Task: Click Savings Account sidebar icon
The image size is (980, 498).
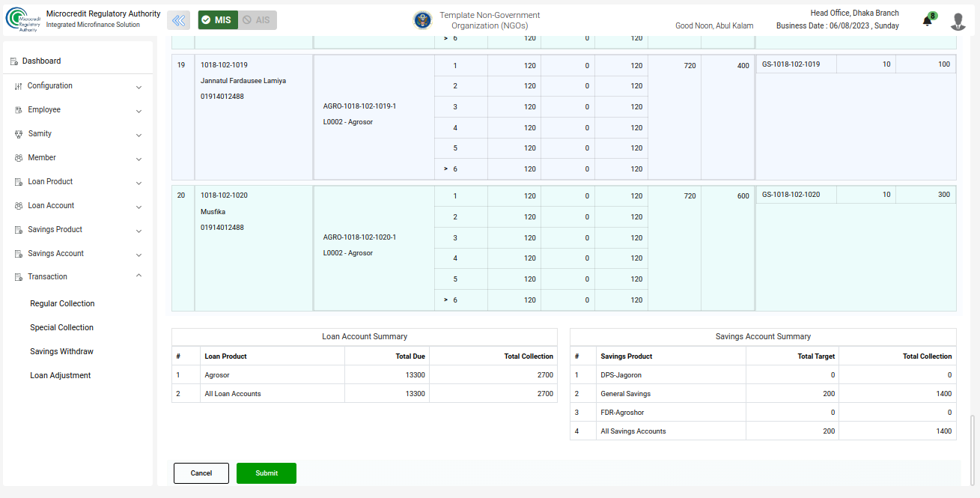Action: click(x=19, y=254)
